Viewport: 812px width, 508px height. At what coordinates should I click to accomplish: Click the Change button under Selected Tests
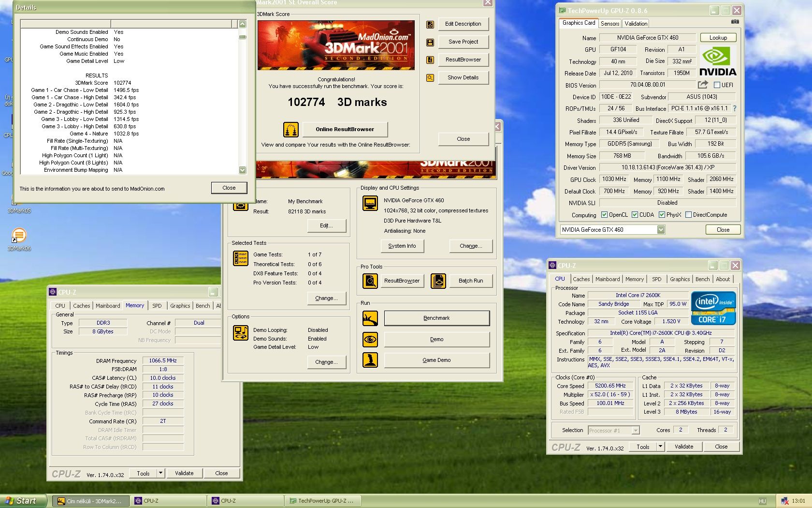pyautogui.click(x=326, y=298)
